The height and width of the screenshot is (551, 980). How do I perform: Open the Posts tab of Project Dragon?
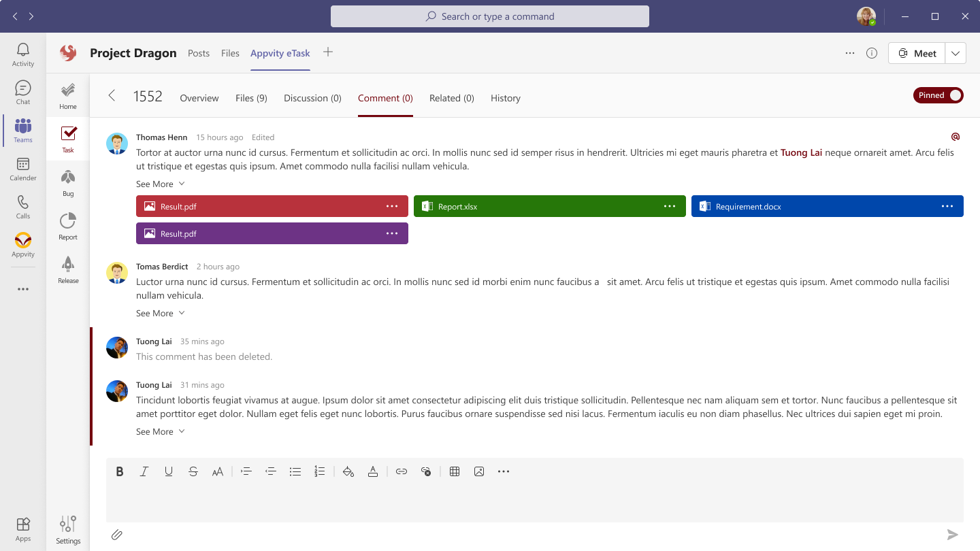(199, 53)
